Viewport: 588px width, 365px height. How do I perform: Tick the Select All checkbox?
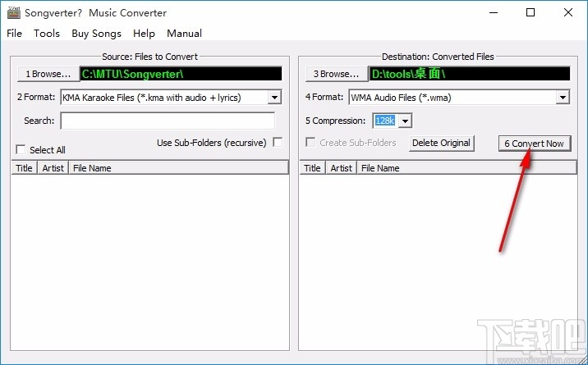click(x=21, y=150)
